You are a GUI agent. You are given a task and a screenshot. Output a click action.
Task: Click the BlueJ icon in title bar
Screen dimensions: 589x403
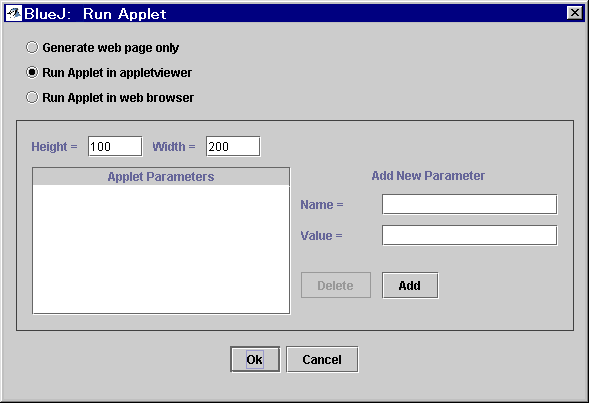click(x=14, y=14)
